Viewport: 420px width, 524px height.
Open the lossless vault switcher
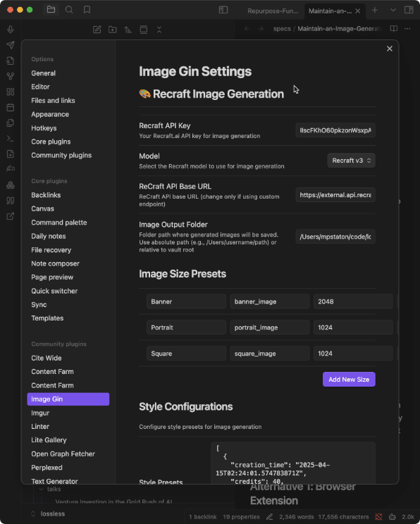[49, 513]
